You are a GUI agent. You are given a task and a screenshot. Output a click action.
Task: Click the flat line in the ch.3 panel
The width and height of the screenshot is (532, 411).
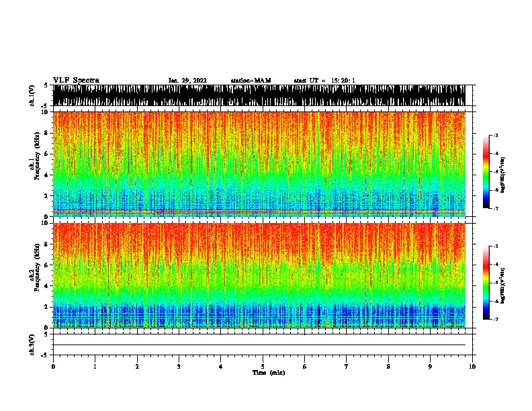[x=259, y=345]
